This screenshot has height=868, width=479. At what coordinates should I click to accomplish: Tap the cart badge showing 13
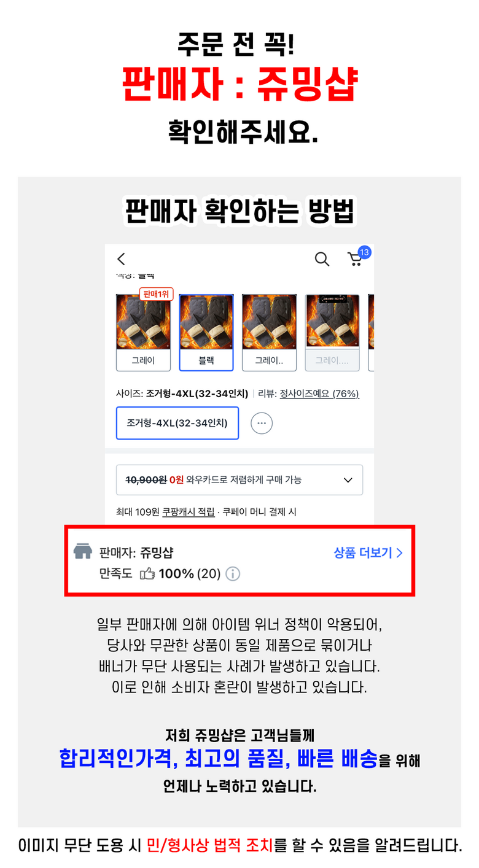pos(364,252)
